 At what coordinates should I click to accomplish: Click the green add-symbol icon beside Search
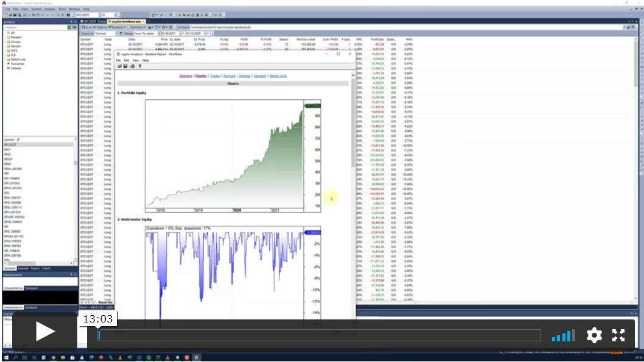tap(69, 27)
